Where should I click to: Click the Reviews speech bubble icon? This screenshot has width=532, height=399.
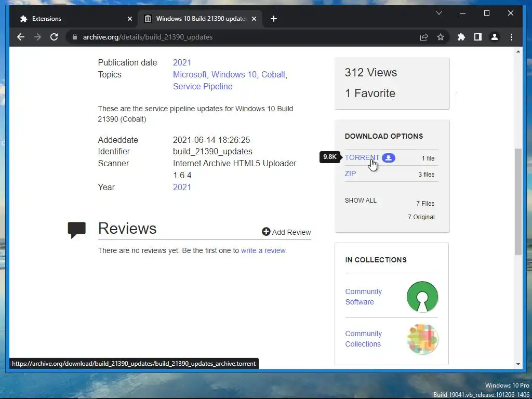point(77,230)
